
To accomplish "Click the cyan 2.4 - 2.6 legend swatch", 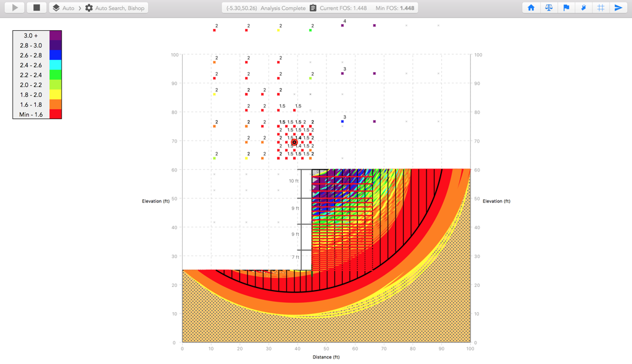I will tap(56, 65).
